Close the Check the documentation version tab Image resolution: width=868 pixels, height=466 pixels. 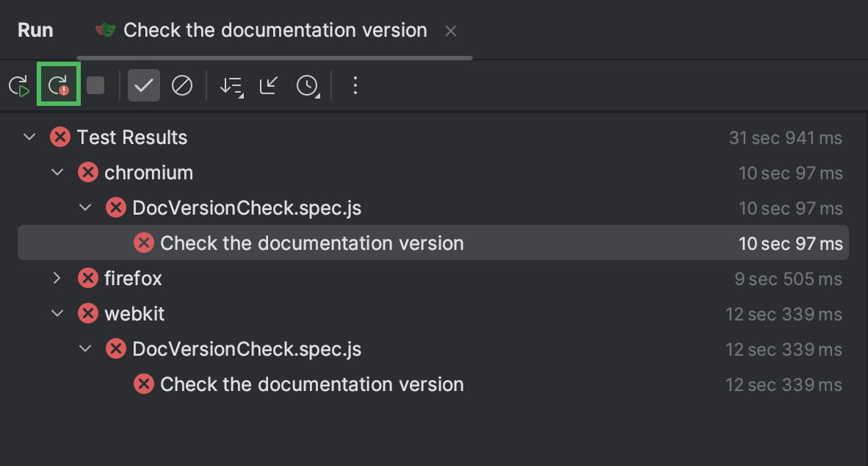[450, 31]
